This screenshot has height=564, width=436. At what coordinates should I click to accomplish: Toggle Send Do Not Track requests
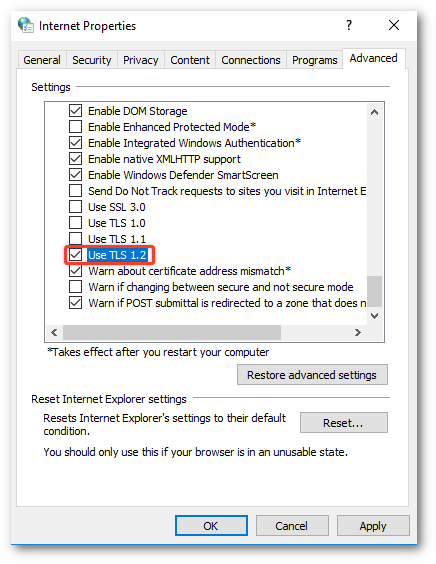(x=76, y=191)
